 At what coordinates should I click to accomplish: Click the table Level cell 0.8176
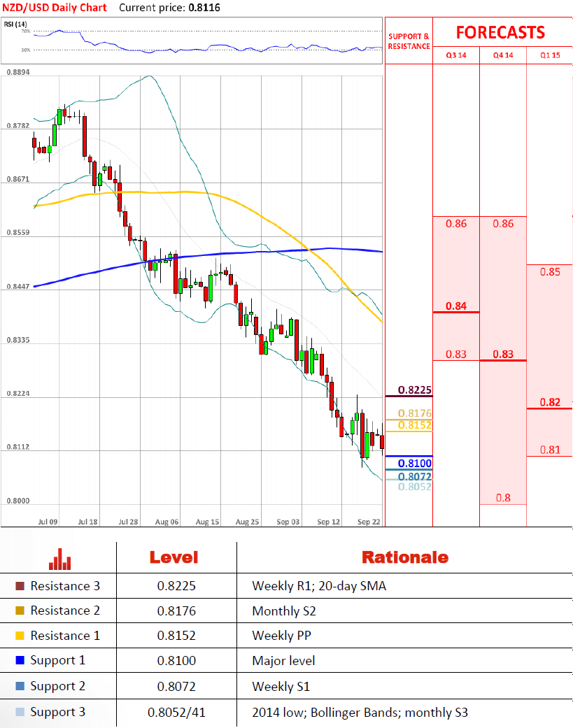176,611
